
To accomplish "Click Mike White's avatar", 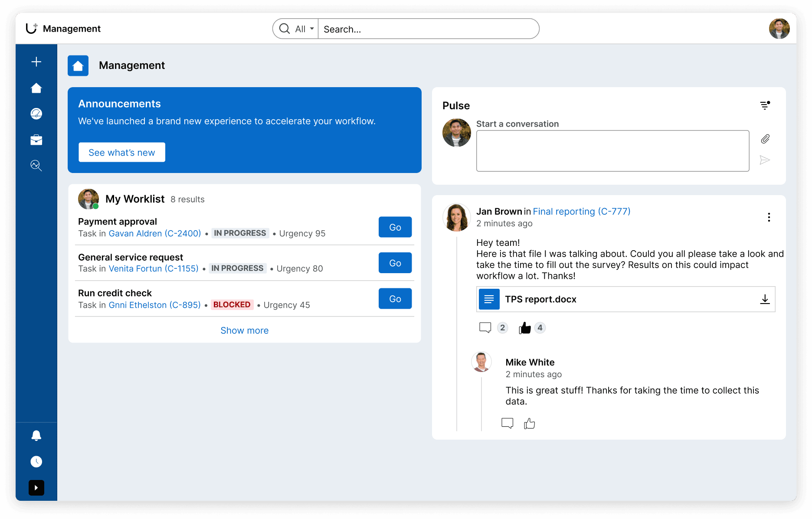I will coord(481,362).
